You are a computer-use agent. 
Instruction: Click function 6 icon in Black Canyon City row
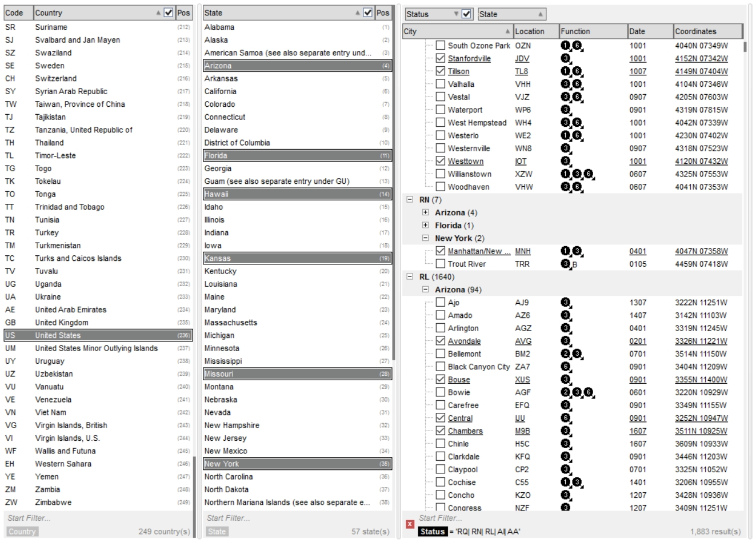(565, 367)
